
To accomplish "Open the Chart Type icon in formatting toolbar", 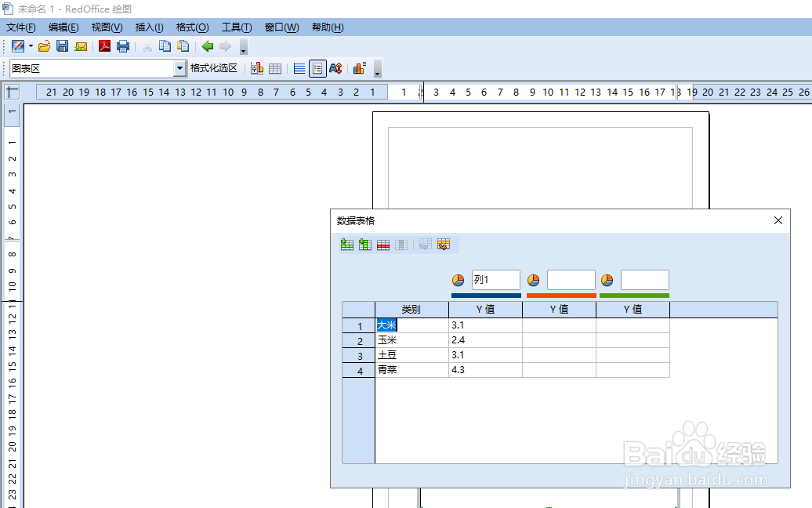I will [257, 68].
